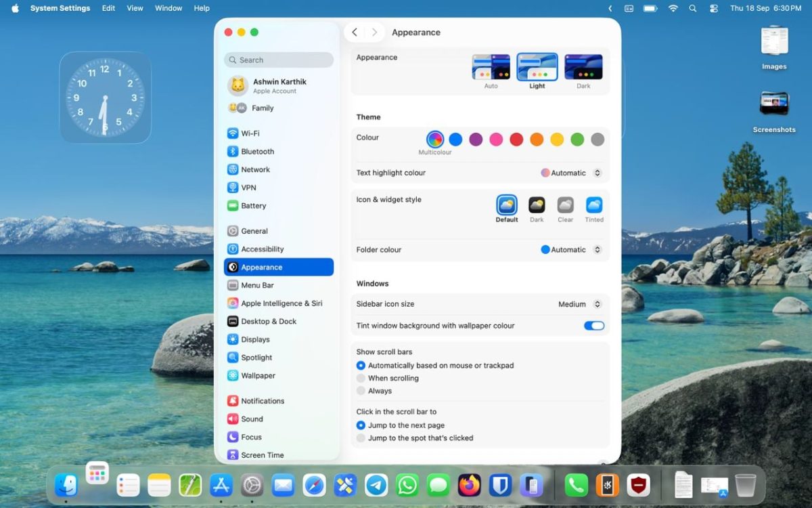812x508 pixels.
Task: Choose Dark appearance mode thumbnail
Action: click(583, 67)
